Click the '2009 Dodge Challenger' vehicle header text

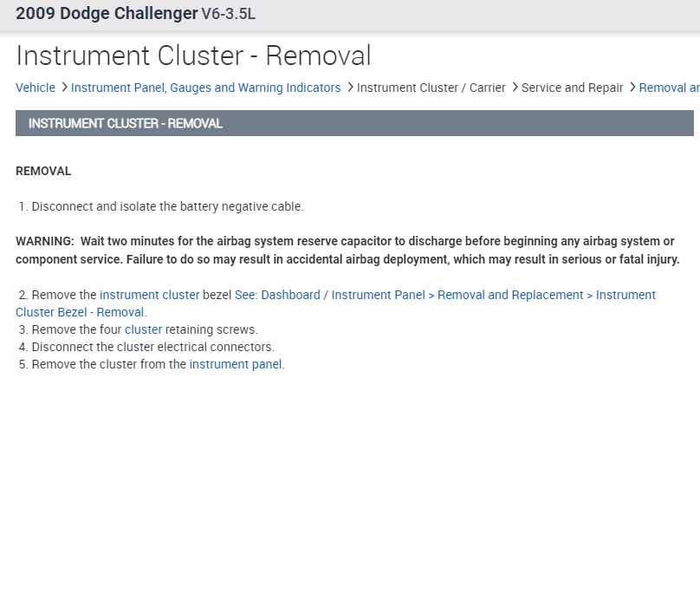tap(107, 13)
